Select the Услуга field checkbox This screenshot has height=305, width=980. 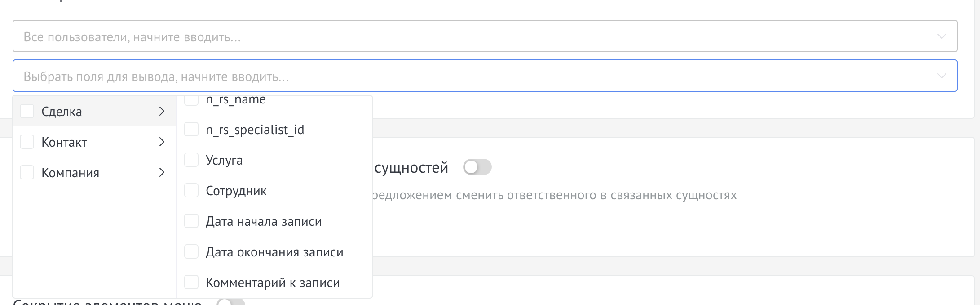(191, 160)
